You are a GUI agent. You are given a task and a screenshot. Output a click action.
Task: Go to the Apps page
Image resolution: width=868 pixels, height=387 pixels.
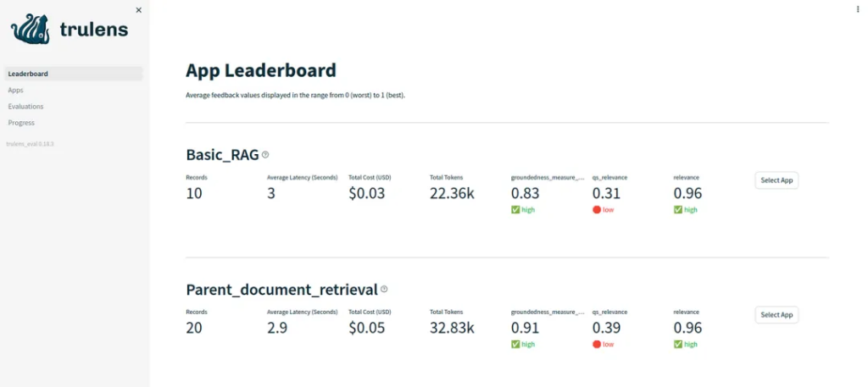pyautogui.click(x=15, y=90)
